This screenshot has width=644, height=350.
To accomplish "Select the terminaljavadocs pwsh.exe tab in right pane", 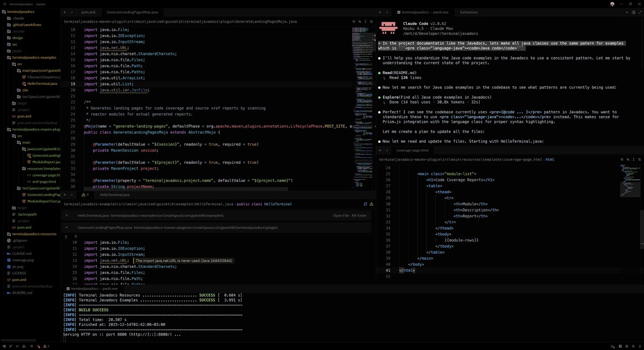I will point(423,11).
